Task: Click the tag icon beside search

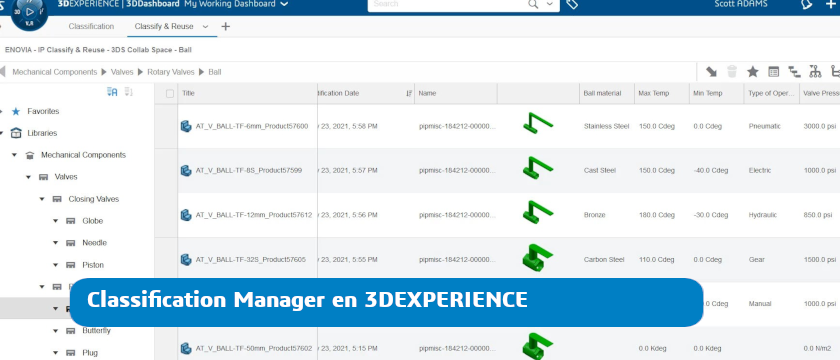Action: [x=572, y=4]
